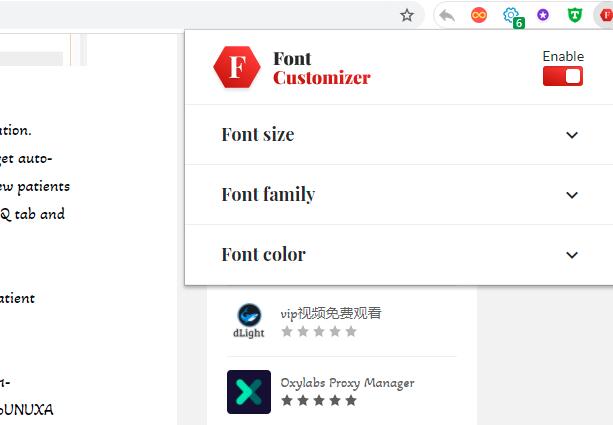This screenshot has height=425, width=613.
Task: Open the Font family section label
Action: [268, 195]
